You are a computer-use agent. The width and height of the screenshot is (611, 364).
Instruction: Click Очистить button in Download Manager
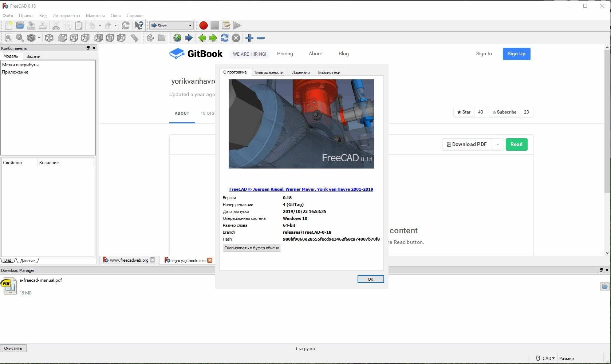point(13,348)
